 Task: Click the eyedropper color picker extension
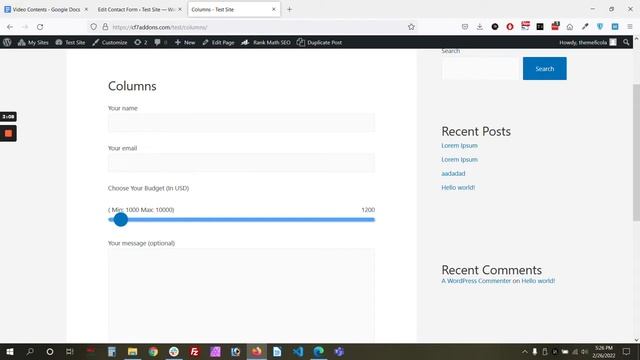click(585, 27)
